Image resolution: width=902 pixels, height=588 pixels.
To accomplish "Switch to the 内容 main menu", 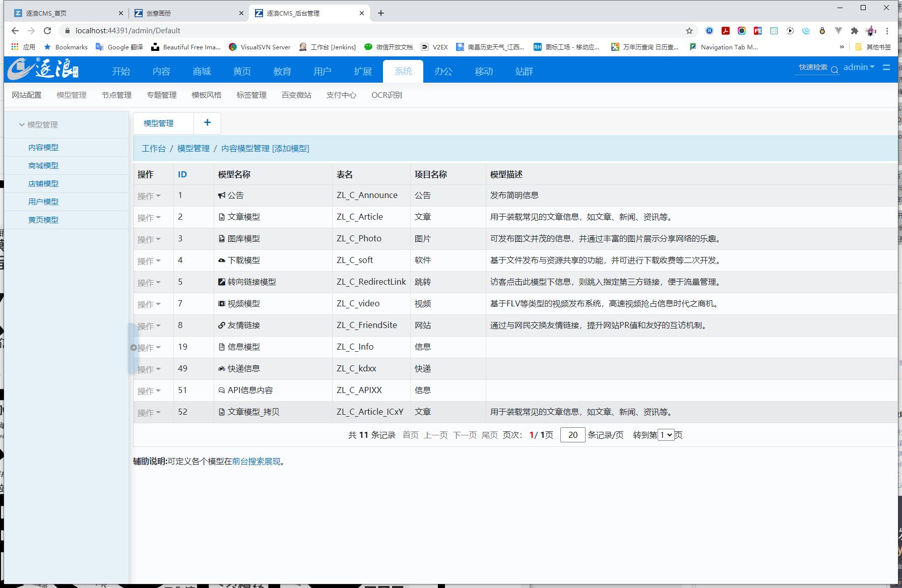I will click(161, 71).
